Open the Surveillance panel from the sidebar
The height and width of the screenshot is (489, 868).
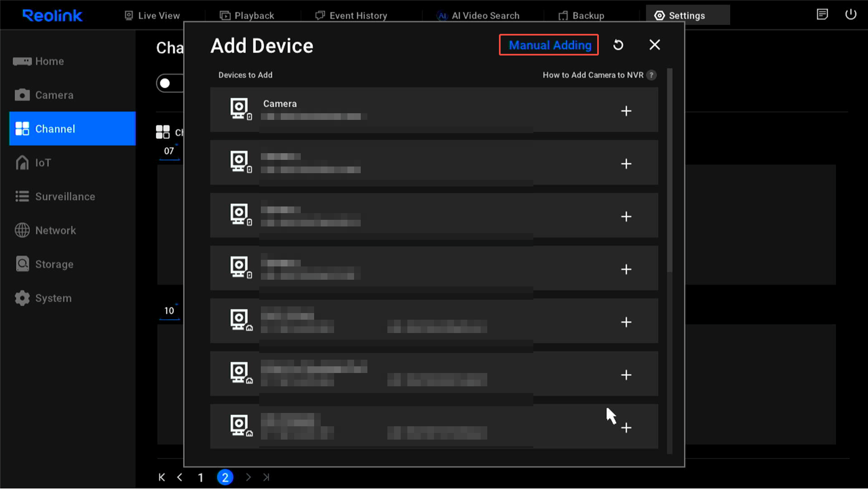[x=22, y=196]
